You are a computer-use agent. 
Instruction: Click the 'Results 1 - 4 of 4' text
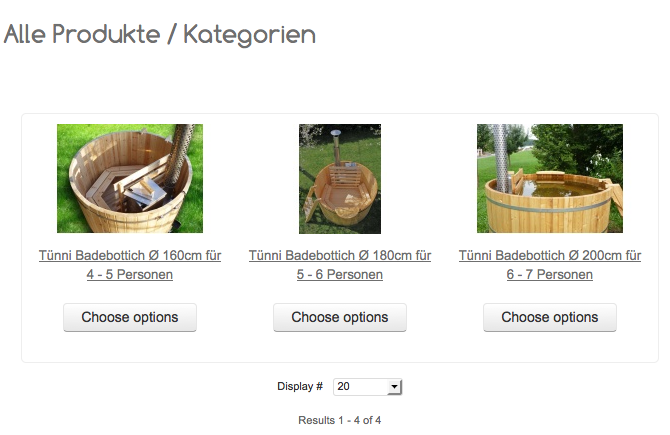point(340,420)
